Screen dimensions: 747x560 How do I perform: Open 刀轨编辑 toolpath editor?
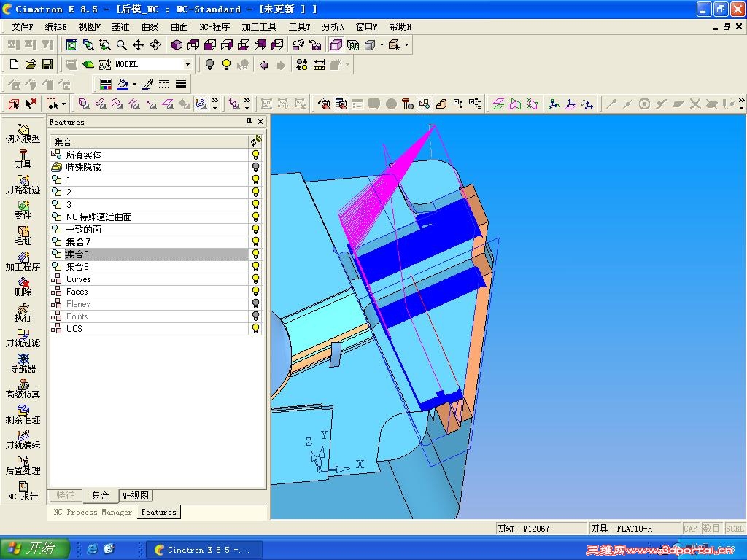click(x=23, y=440)
